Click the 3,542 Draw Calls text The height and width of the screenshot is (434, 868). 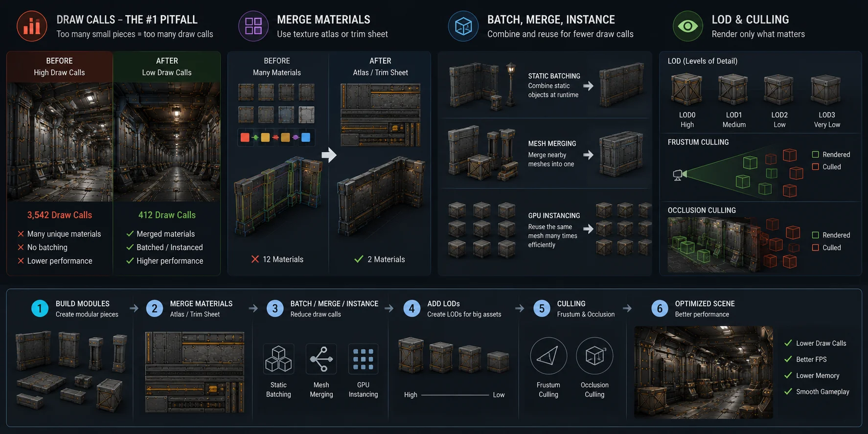click(x=60, y=215)
